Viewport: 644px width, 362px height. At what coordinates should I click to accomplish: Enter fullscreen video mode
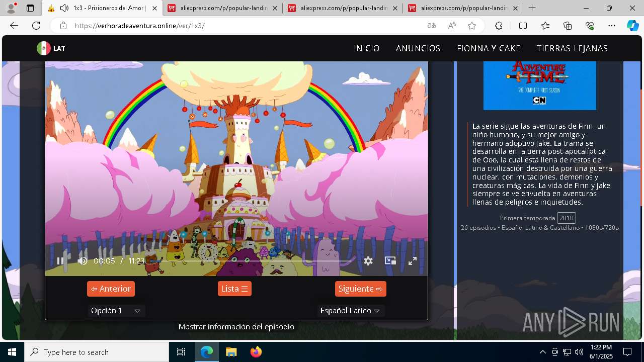(413, 261)
